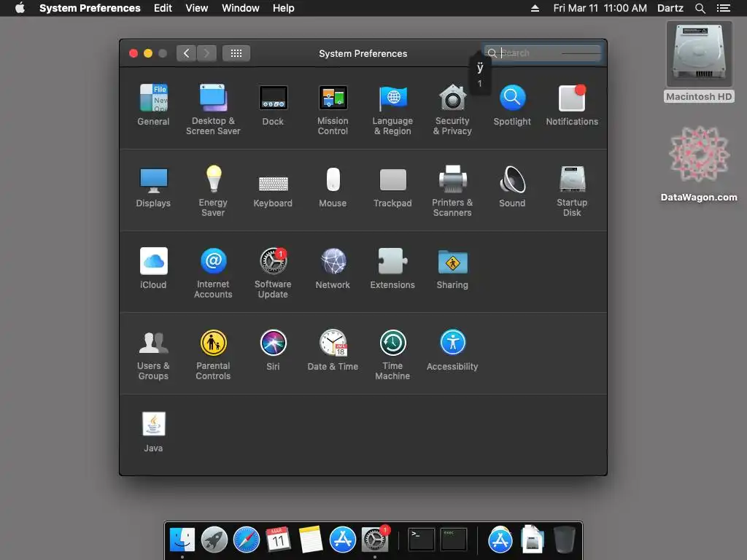Open Security & Privacy preferences
The width and height of the screenshot is (747, 560).
(452, 109)
